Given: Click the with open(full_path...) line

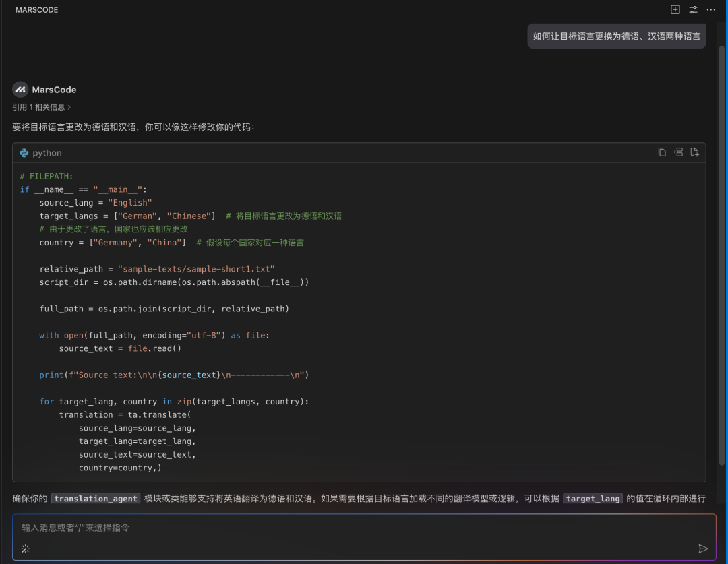Looking at the screenshot, I should (x=154, y=335).
